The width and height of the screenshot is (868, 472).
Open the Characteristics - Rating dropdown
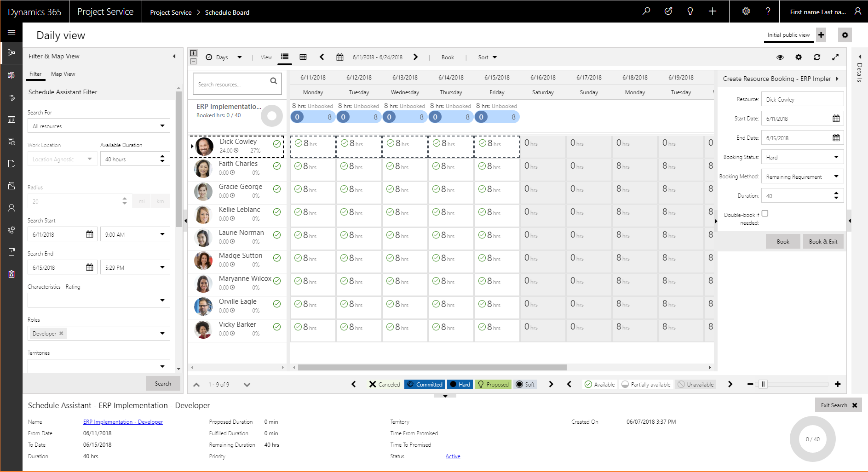tap(99, 301)
